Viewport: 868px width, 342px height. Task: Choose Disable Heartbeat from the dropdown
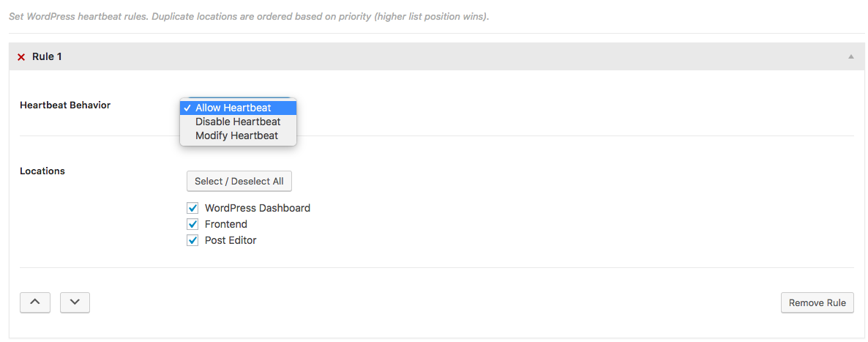pyautogui.click(x=238, y=122)
